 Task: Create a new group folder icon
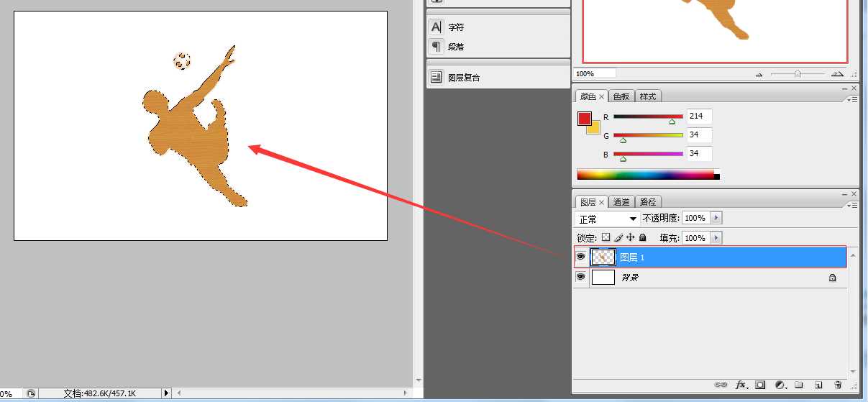click(x=799, y=385)
